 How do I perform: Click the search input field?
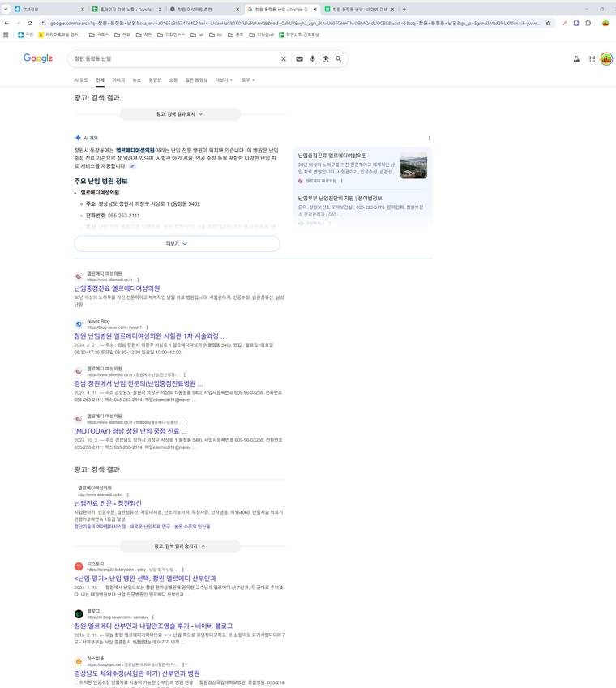coord(176,59)
